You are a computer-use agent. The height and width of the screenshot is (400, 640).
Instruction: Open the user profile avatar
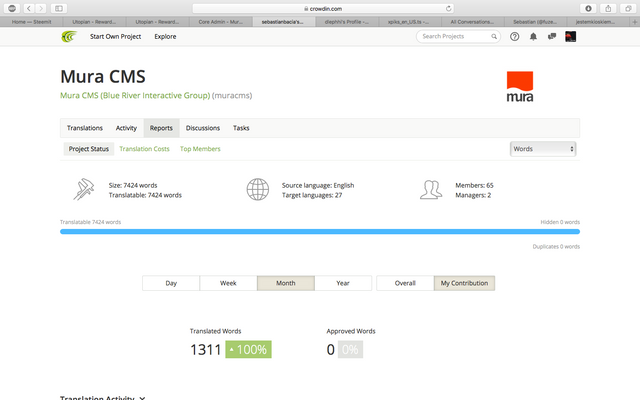[x=571, y=37]
